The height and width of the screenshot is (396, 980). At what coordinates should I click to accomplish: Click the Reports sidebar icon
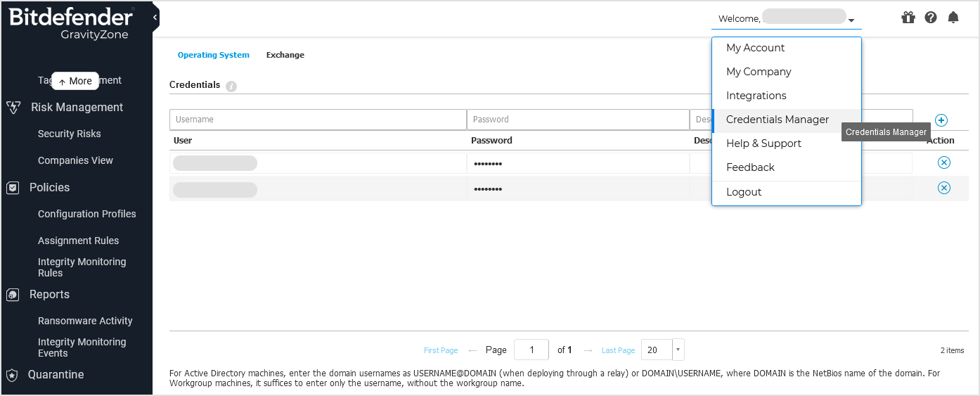click(13, 295)
